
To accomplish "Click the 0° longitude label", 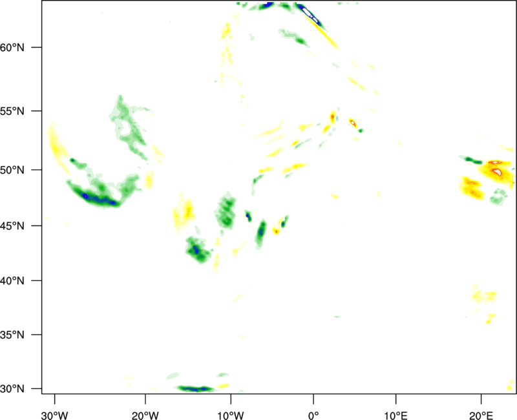I will (313, 415).
